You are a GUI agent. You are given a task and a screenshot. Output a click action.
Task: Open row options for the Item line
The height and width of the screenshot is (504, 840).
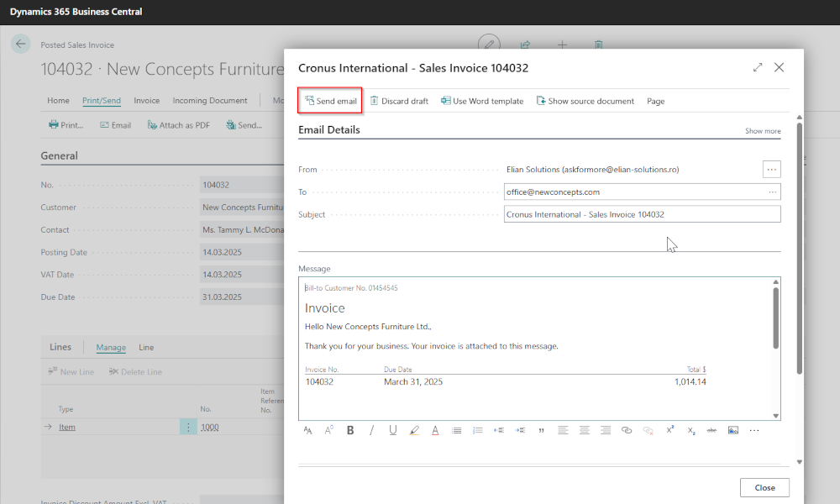[188, 427]
